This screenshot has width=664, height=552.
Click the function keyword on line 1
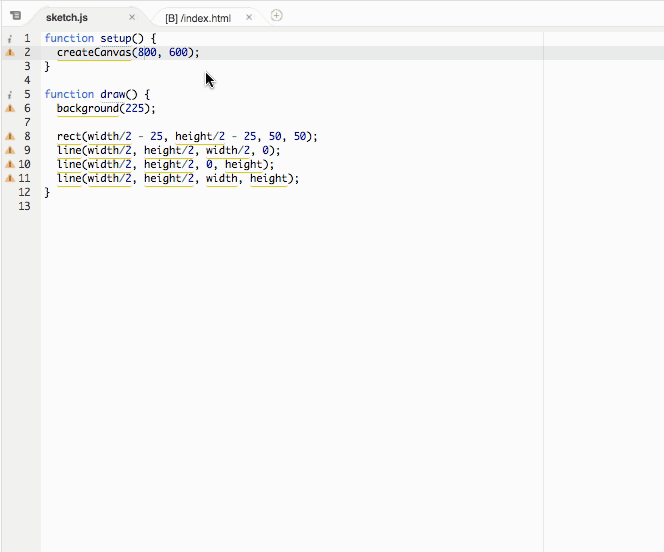(69, 39)
